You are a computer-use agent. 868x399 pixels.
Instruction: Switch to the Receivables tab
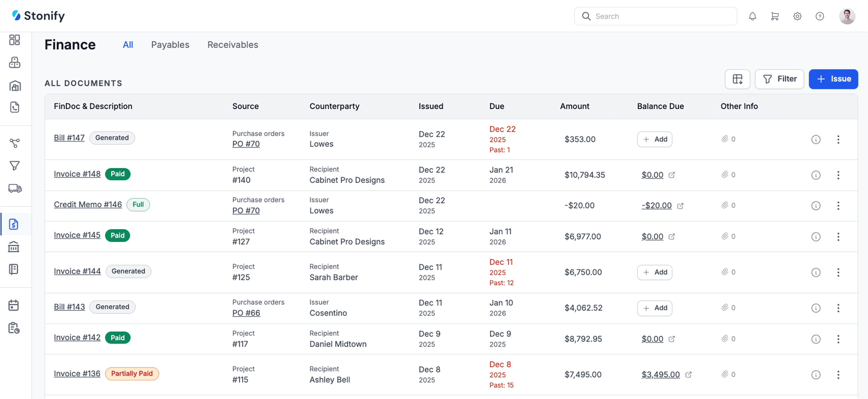click(233, 45)
